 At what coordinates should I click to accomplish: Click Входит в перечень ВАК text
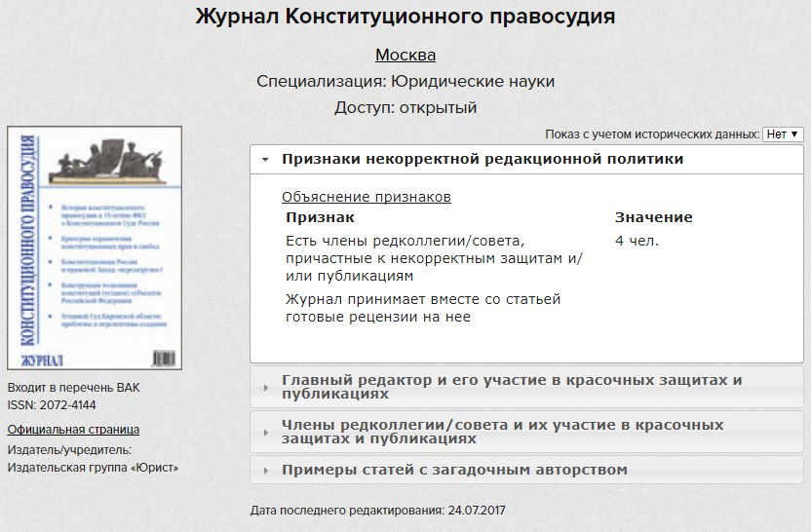[73, 388]
